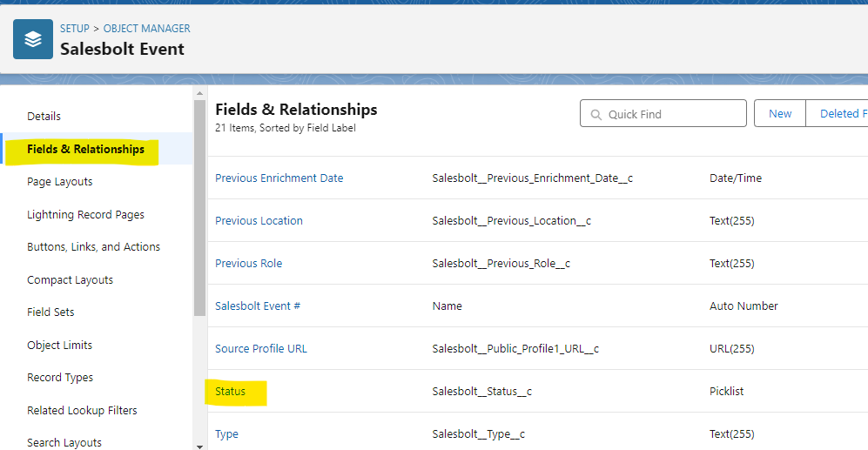
Task: Select text Salesbolt__Public_Profile1_URL__c
Action: [515, 349]
